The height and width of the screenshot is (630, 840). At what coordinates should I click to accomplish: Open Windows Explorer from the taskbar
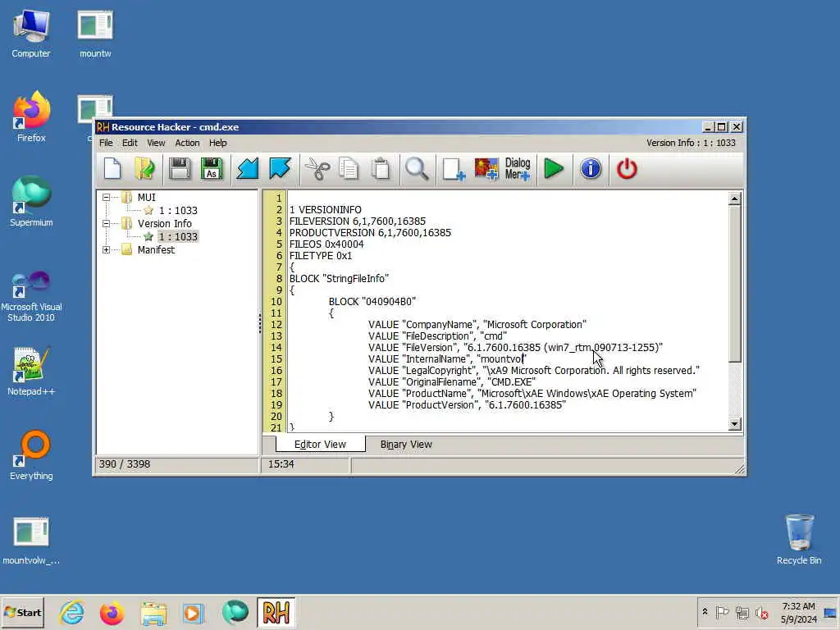[153, 612]
